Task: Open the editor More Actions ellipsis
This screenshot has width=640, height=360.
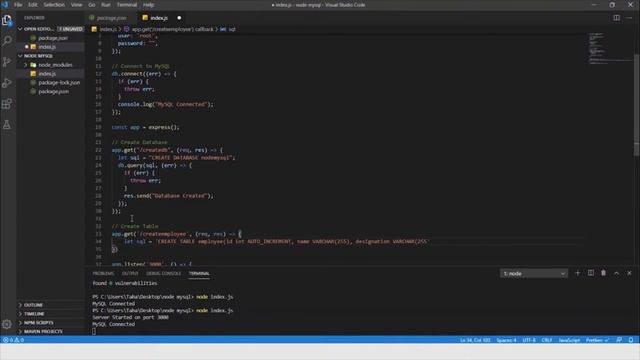Action: [x=629, y=18]
